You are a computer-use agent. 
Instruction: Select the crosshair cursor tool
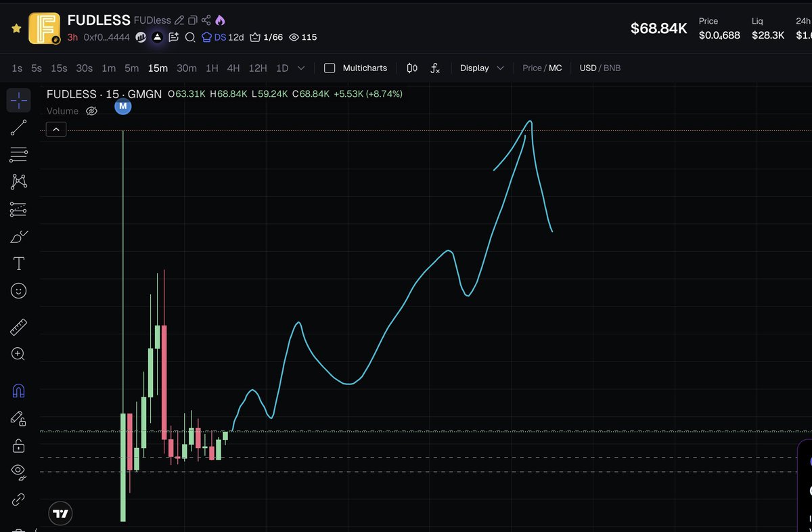click(x=18, y=100)
